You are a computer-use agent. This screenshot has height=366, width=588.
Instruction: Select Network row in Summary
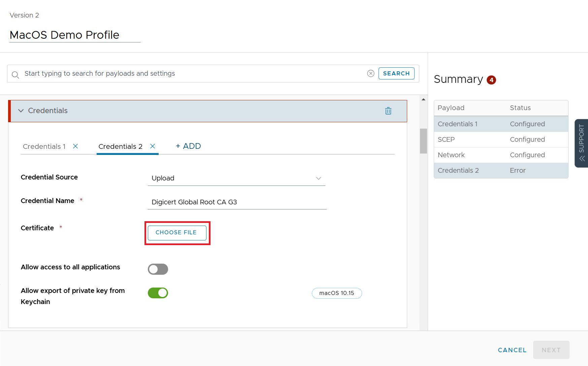[501, 155]
